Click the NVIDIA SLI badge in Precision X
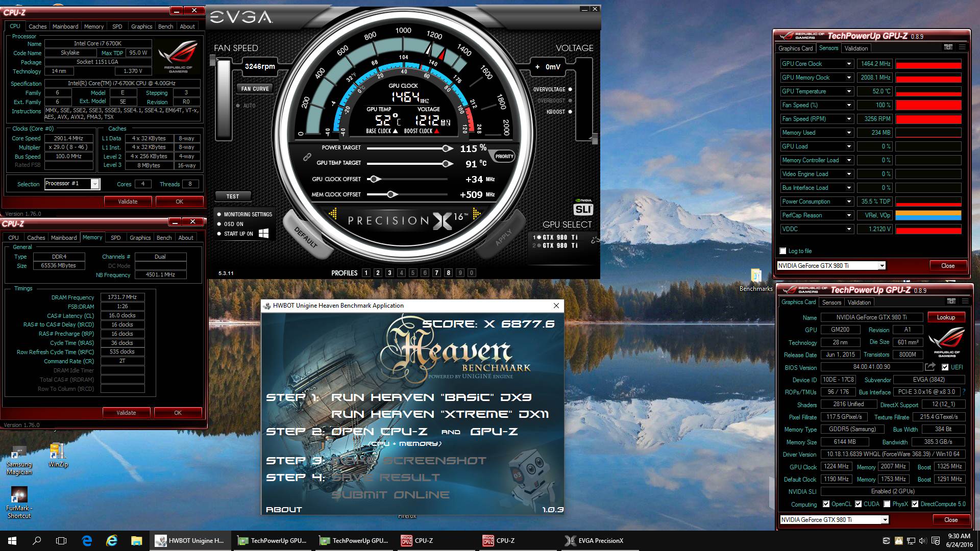The width and height of the screenshot is (980, 551). [x=583, y=207]
